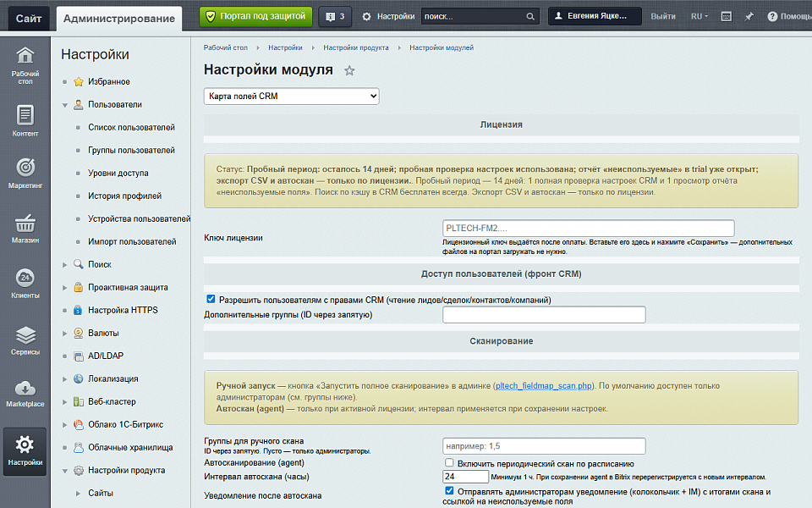Click the search magnifier icon in header
The height and width of the screenshot is (508, 812).
[x=529, y=17]
